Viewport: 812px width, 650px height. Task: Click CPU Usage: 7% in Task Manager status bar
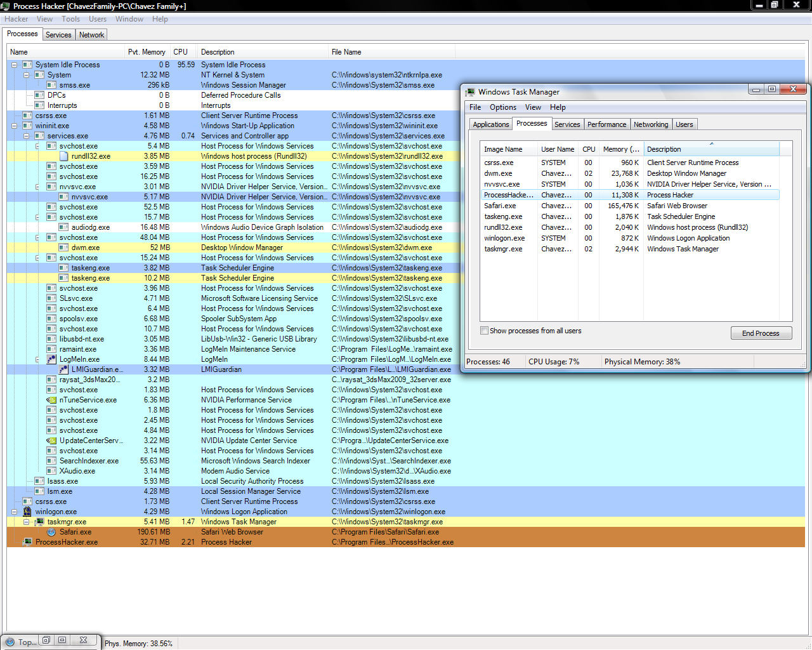(554, 362)
